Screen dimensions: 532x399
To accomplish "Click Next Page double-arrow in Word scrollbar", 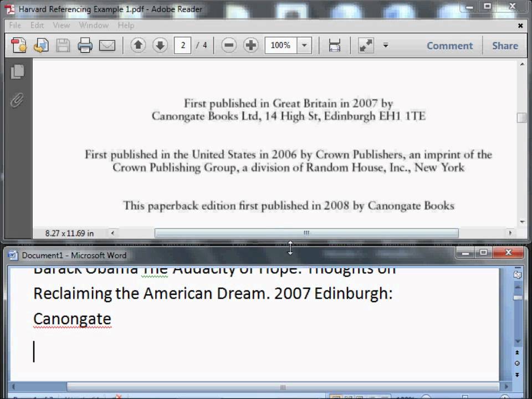I will click(517, 375).
